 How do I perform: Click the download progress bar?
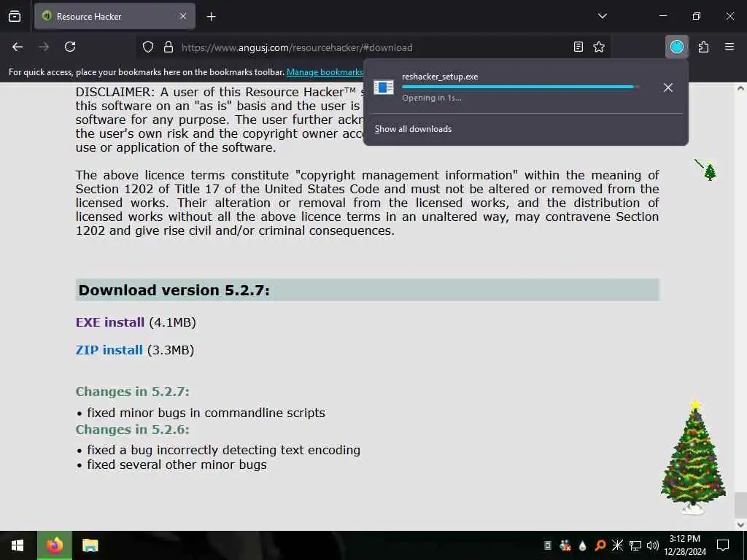pos(520,87)
